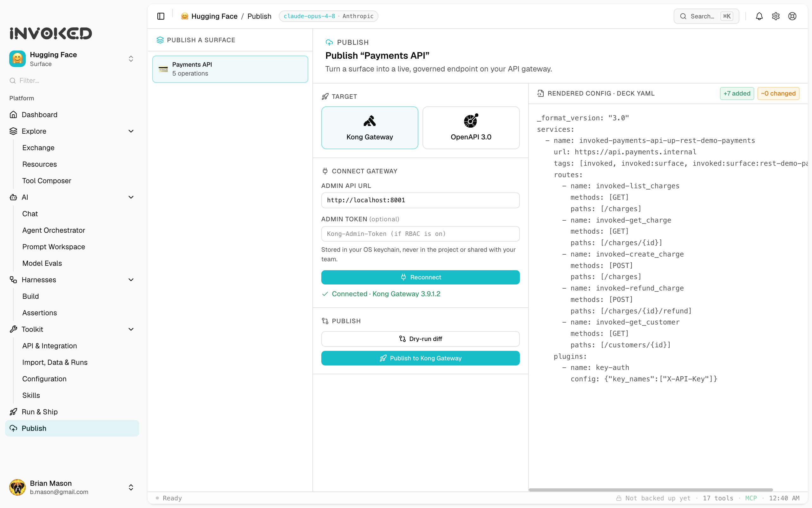Open the Hugging Face workspace switcher chevrons
Viewport: 812px width, 508px height.
click(131, 59)
